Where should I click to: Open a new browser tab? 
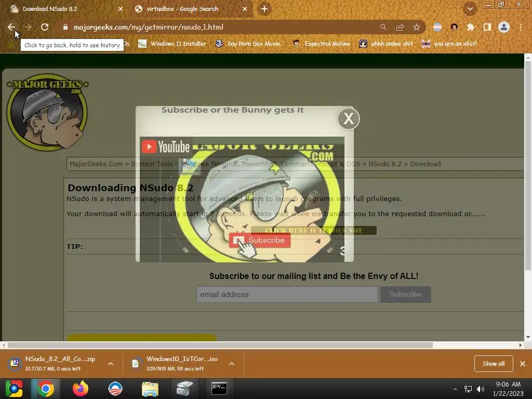pyautogui.click(x=264, y=9)
